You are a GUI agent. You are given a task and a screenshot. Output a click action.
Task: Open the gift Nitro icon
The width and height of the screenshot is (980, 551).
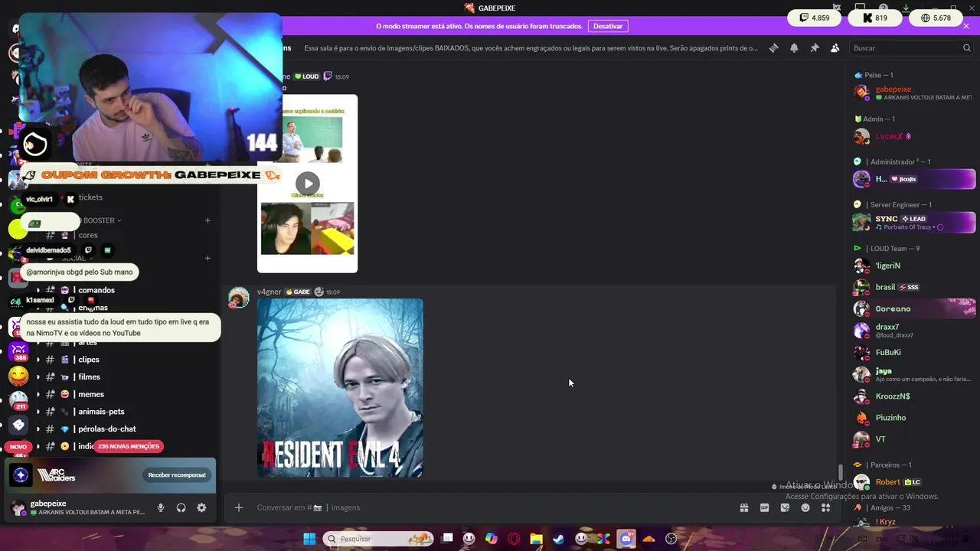click(743, 507)
